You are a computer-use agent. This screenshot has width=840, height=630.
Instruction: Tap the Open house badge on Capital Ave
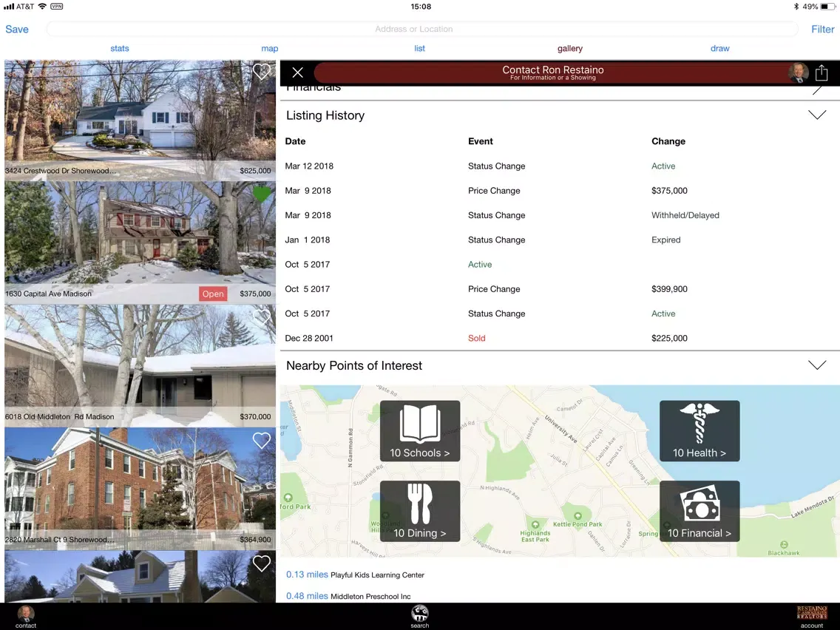click(x=213, y=294)
